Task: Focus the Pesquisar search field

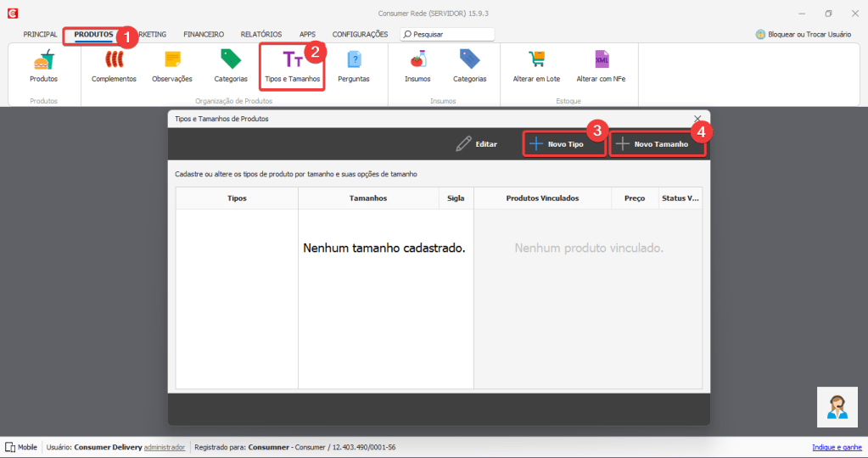Action: (447, 34)
